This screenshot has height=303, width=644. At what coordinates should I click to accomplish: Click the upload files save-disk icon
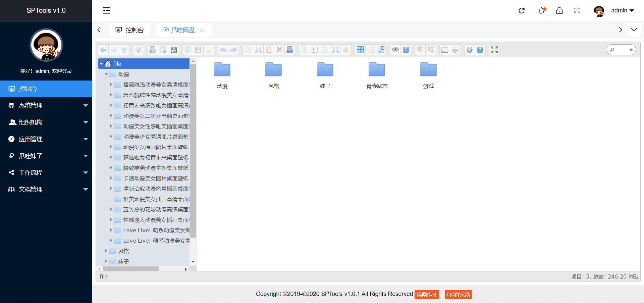click(x=174, y=50)
